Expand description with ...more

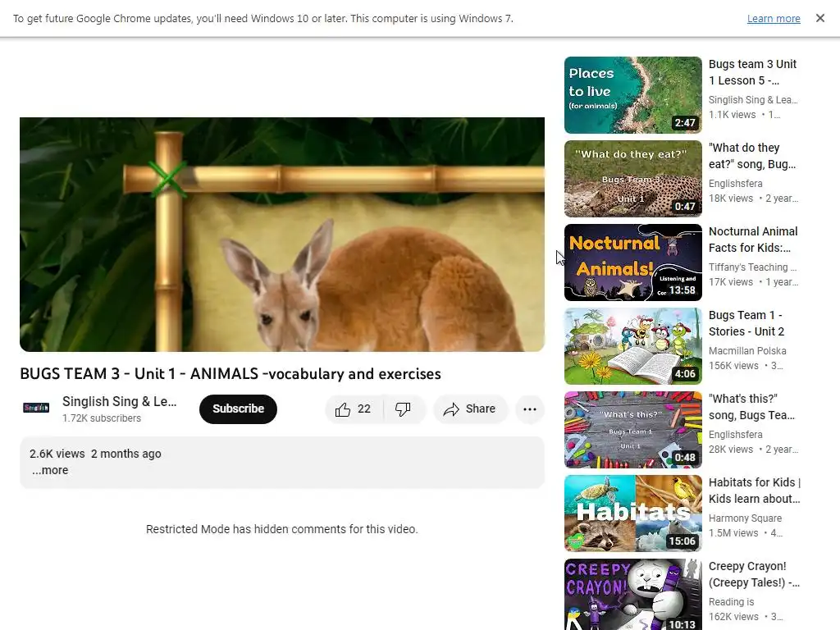[50, 470]
